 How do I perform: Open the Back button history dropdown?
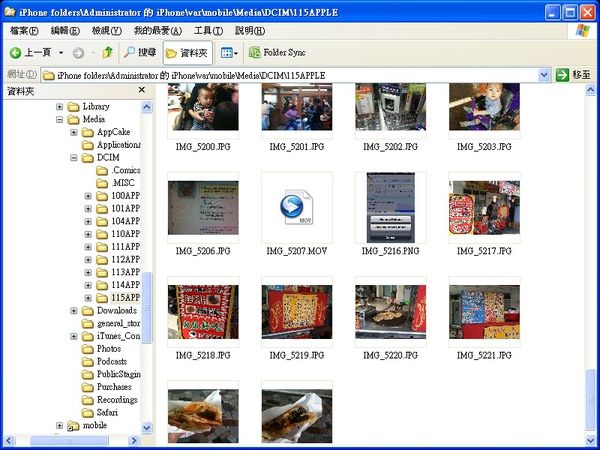pyautogui.click(x=61, y=52)
